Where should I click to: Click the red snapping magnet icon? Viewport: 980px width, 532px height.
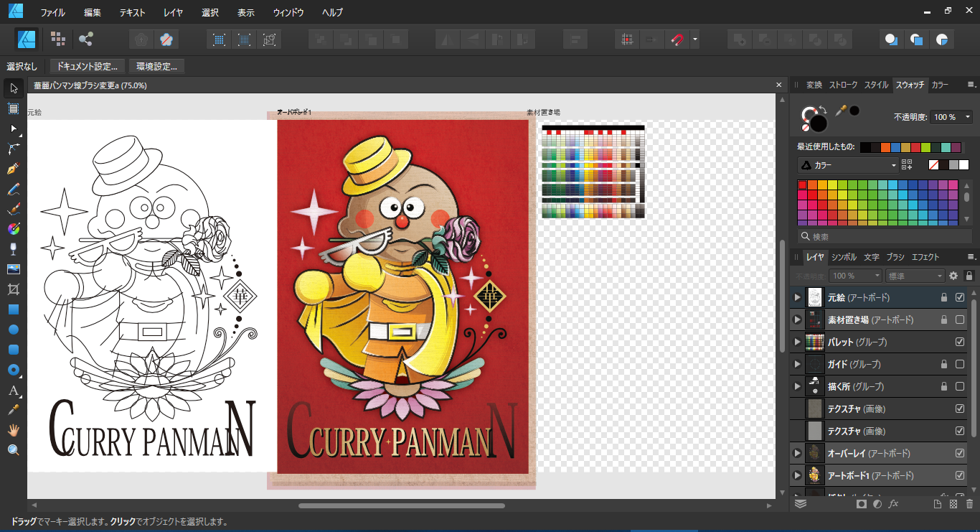tap(677, 39)
